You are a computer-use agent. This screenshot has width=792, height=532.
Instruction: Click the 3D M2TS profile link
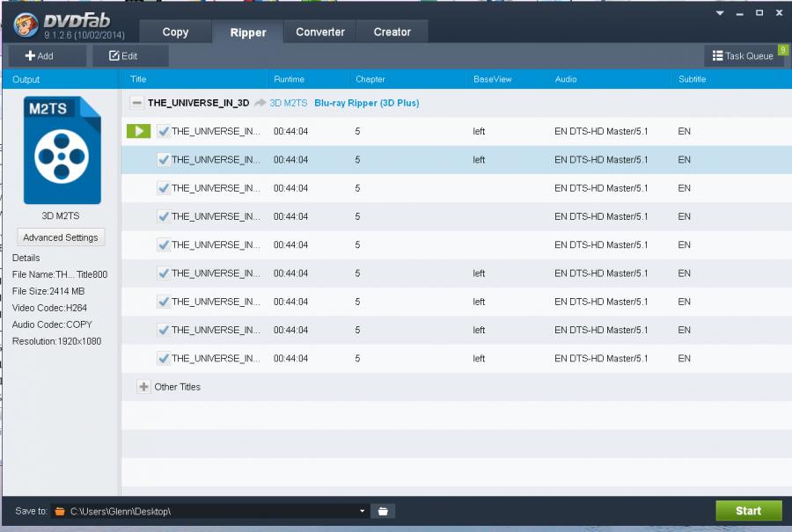(x=289, y=103)
